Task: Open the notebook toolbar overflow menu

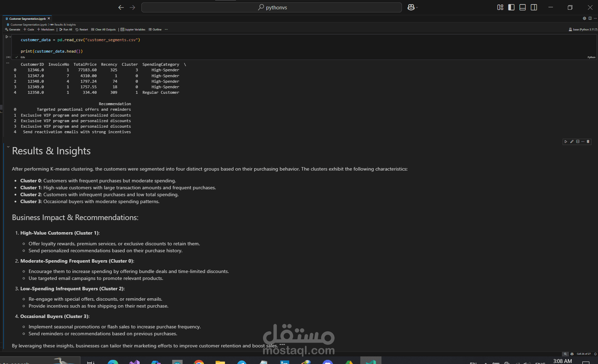Action: 166,29
